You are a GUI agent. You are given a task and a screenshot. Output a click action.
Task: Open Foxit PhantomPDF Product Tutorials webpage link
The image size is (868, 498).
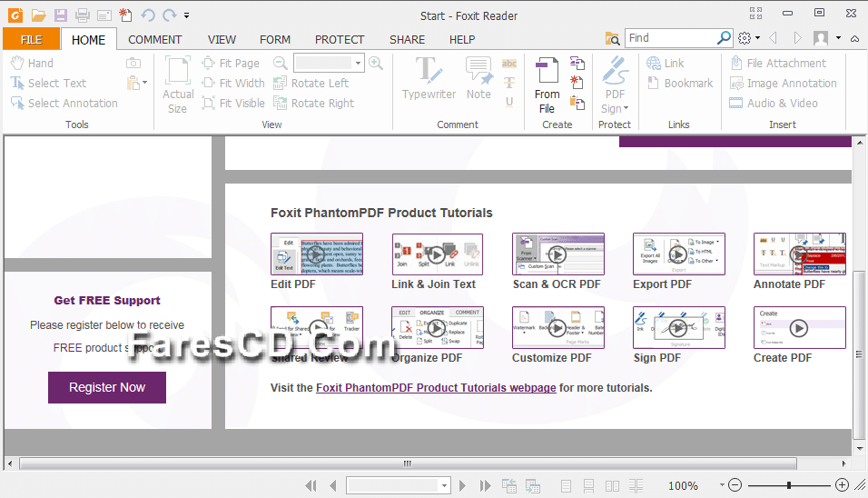(x=436, y=388)
